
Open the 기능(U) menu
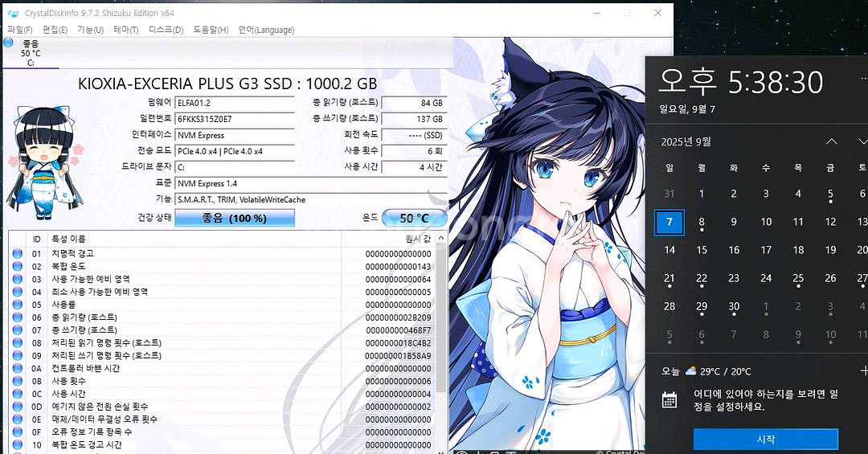[x=90, y=30]
